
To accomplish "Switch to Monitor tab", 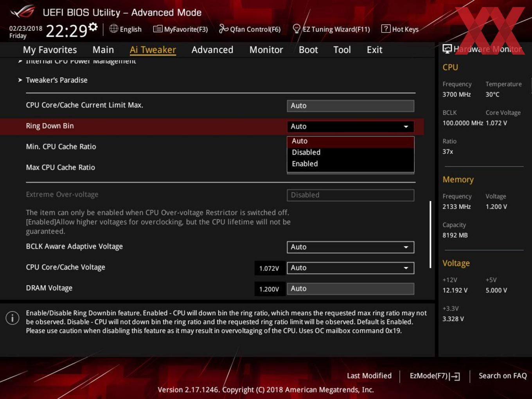I will pos(266,50).
